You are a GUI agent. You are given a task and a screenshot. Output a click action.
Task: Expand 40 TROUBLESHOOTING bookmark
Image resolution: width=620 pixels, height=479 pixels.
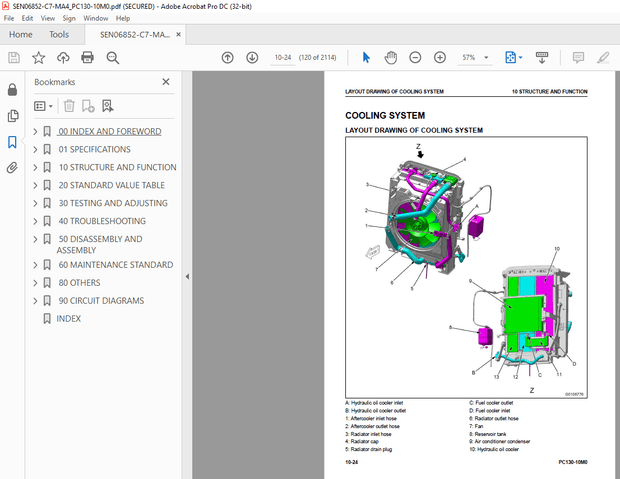point(35,221)
